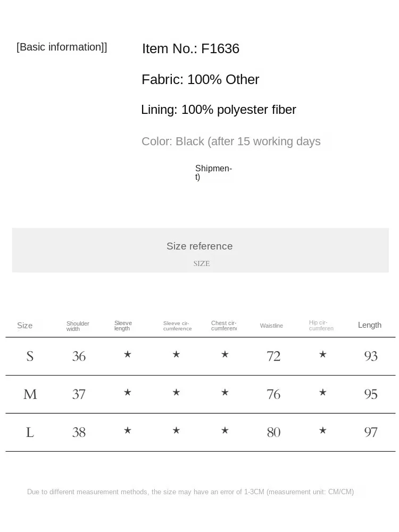399x532 pixels.
Task: Click the Hip circumference star in row S
Action: click(322, 354)
